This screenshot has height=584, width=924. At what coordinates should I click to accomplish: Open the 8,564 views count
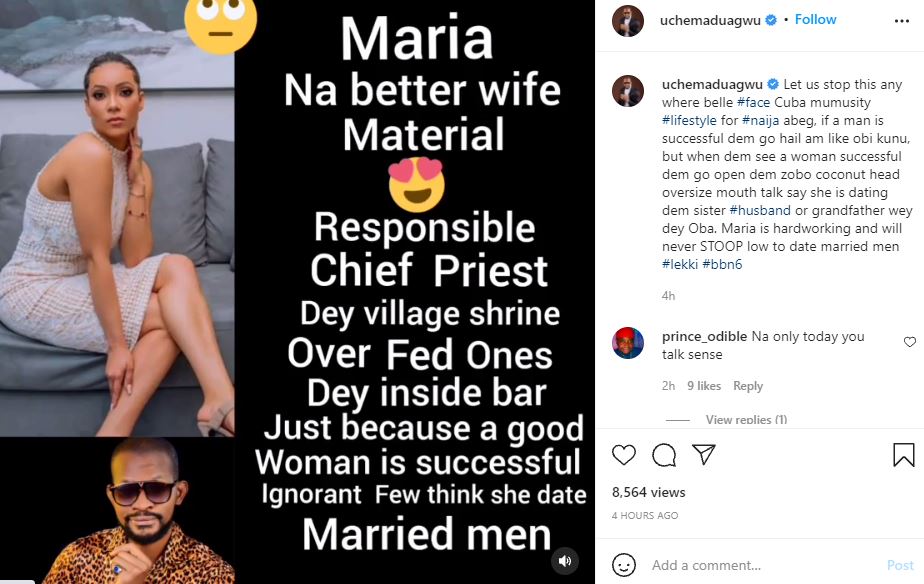coord(648,492)
